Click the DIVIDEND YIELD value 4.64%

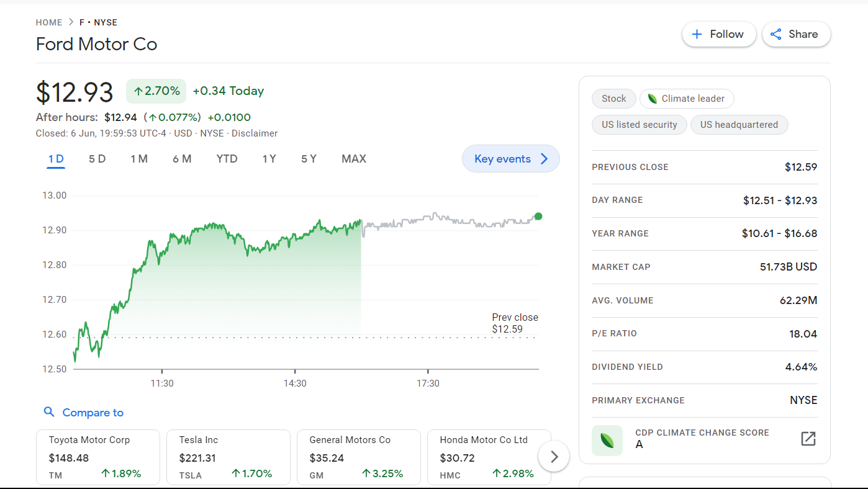tap(801, 367)
